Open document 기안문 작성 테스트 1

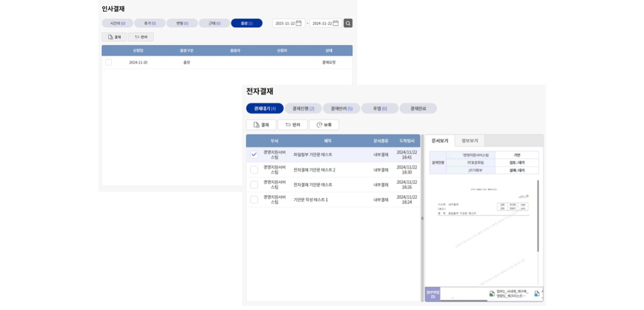point(310,200)
